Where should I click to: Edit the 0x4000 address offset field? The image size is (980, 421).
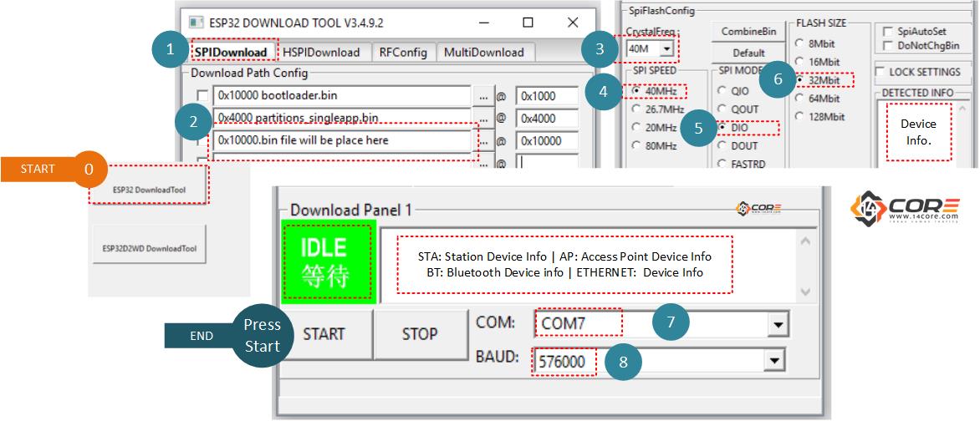coord(547,118)
